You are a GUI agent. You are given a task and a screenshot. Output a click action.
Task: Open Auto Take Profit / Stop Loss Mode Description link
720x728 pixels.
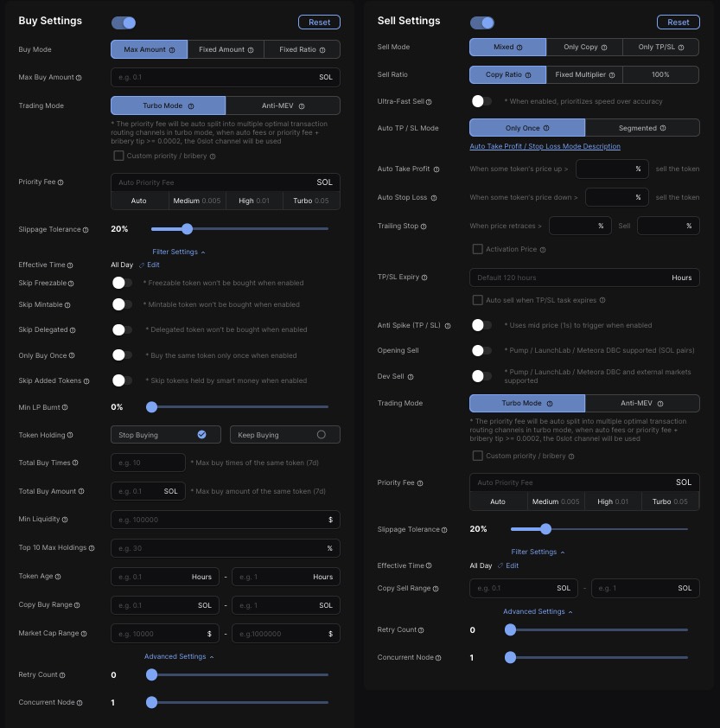pos(545,146)
